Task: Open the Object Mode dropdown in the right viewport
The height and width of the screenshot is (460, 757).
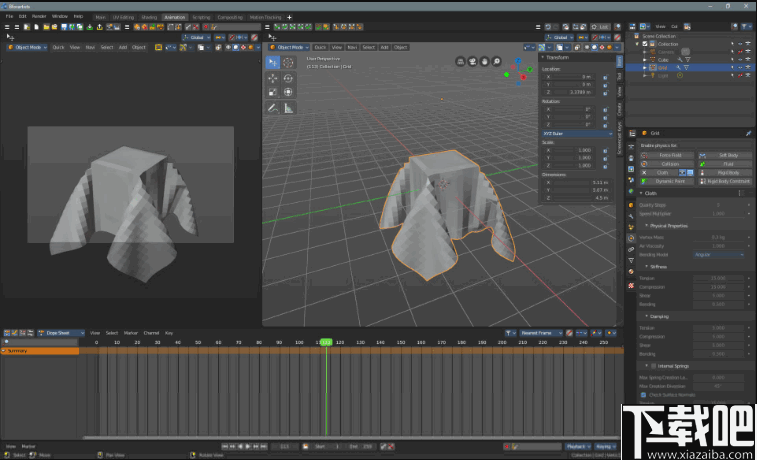Action: coord(289,47)
